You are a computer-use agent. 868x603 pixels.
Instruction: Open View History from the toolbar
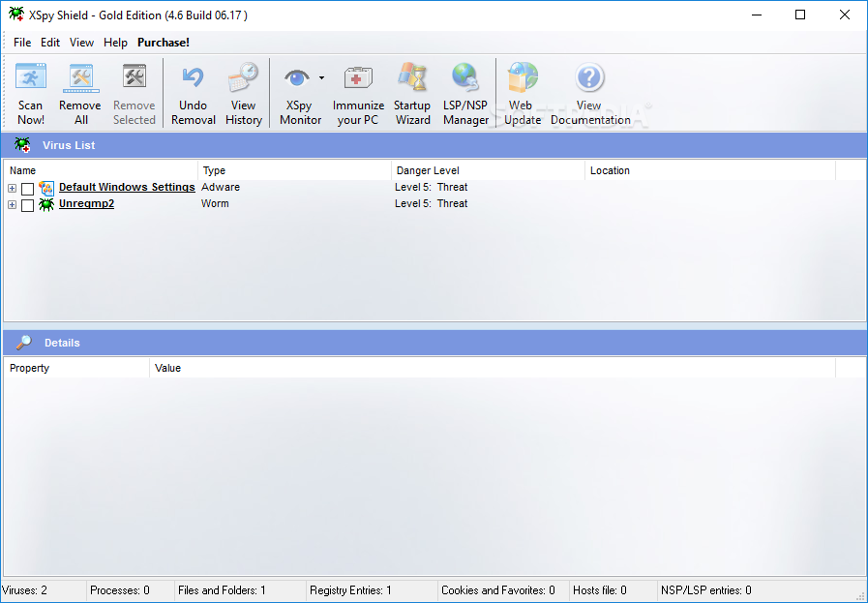click(x=244, y=94)
